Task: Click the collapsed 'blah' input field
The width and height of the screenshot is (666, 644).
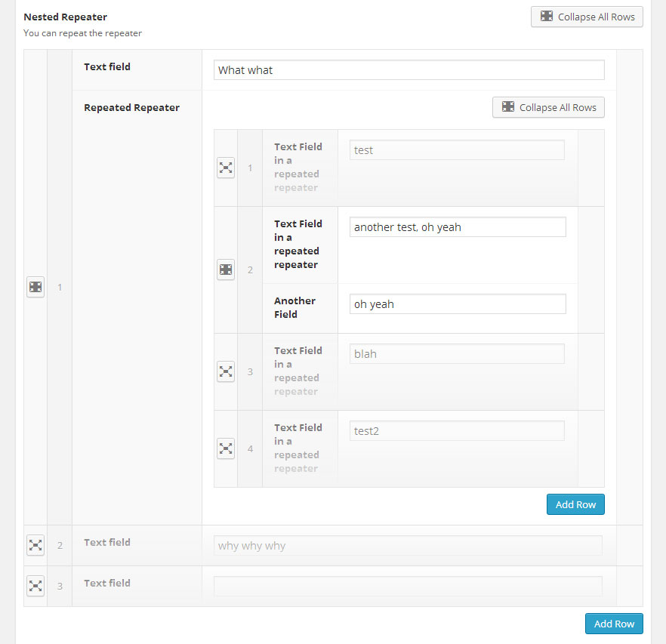Action: tap(457, 354)
